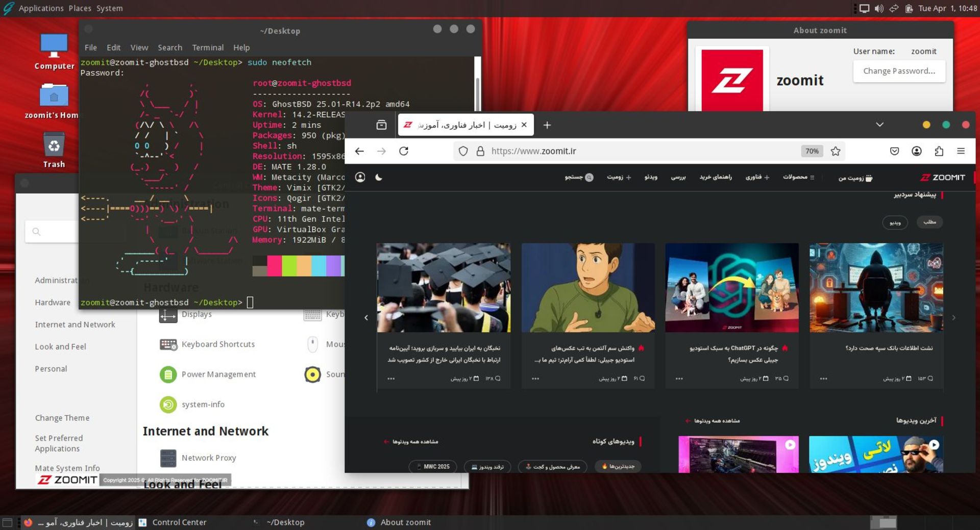980x530 pixels.
Task: Open the ChatGPT Ghibli style article thumbnail
Action: pyautogui.click(x=731, y=288)
